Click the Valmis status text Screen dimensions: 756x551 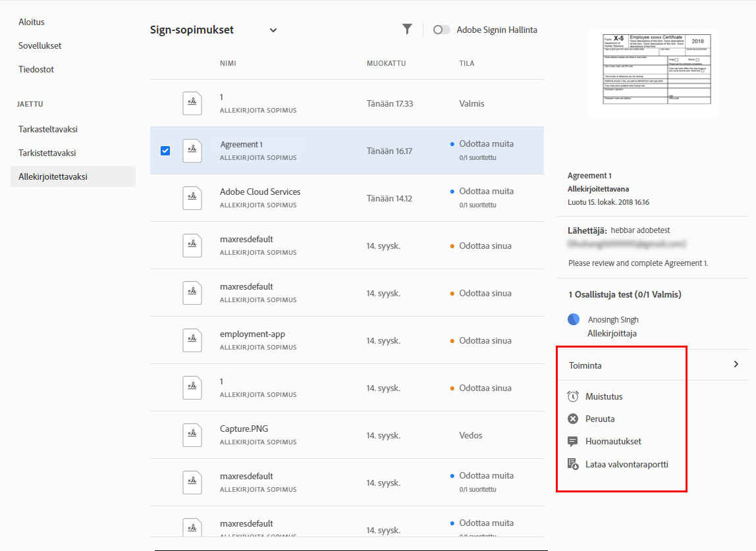point(472,103)
